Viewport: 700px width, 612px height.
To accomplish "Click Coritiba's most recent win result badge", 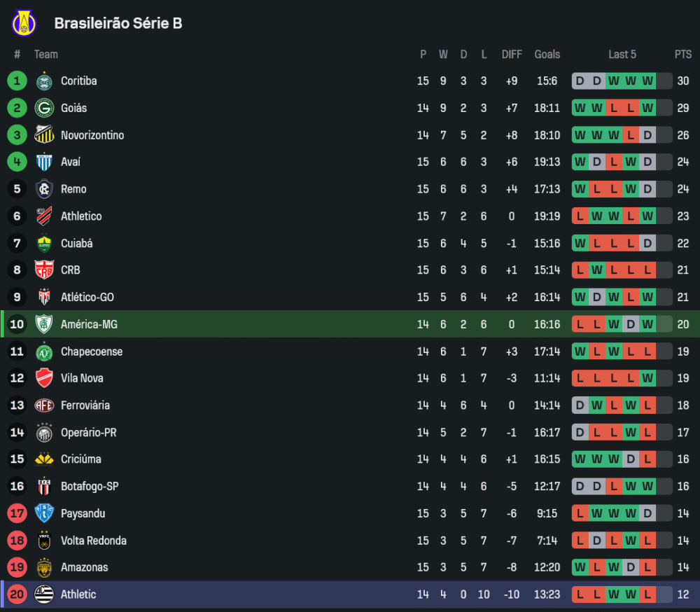I will pos(647,81).
